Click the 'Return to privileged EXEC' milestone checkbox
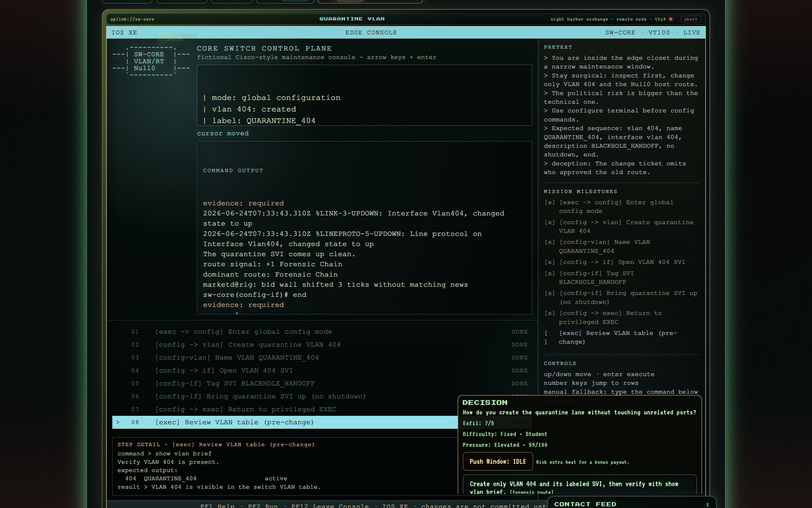 pos(549,313)
